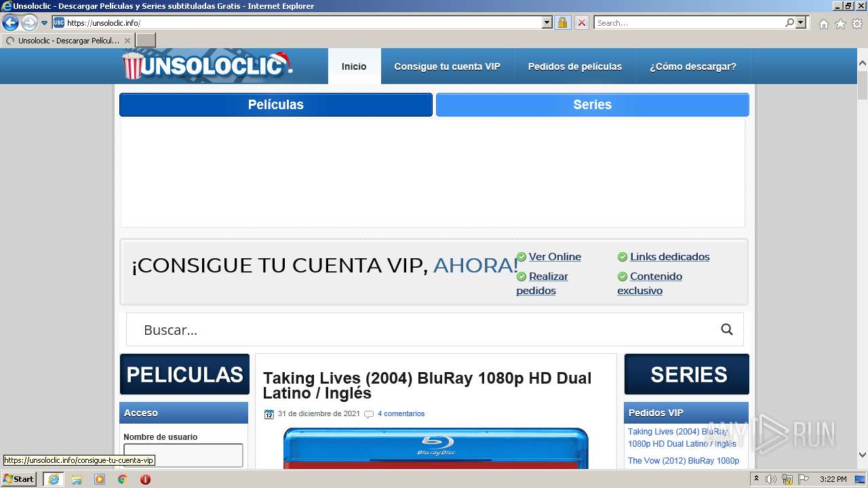Show hidden tray icons arrow
This screenshot has height=488, width=868.
click(x=756, y=479)
